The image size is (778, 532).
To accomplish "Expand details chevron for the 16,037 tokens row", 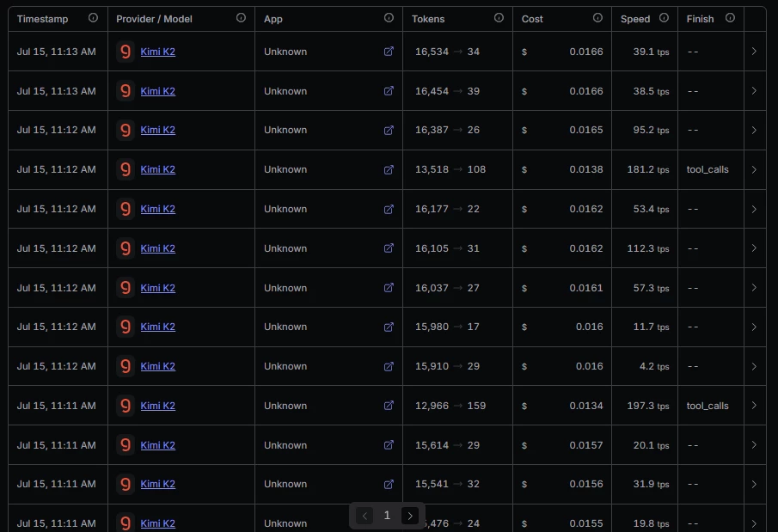I will (754, 288).
